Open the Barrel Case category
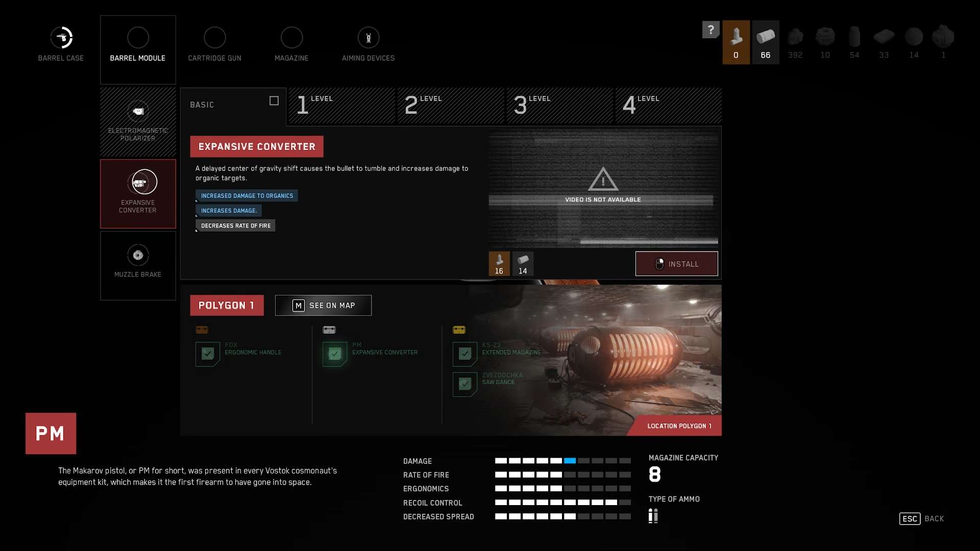980x551 pixels. [61, 45]
